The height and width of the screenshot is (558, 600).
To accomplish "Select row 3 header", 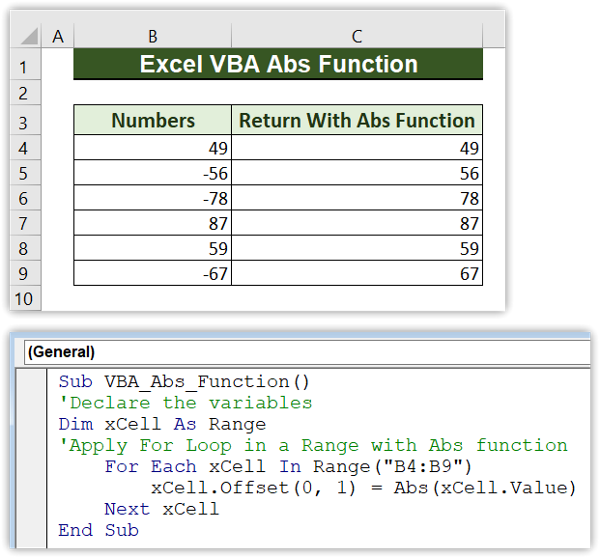I will 25,120.
